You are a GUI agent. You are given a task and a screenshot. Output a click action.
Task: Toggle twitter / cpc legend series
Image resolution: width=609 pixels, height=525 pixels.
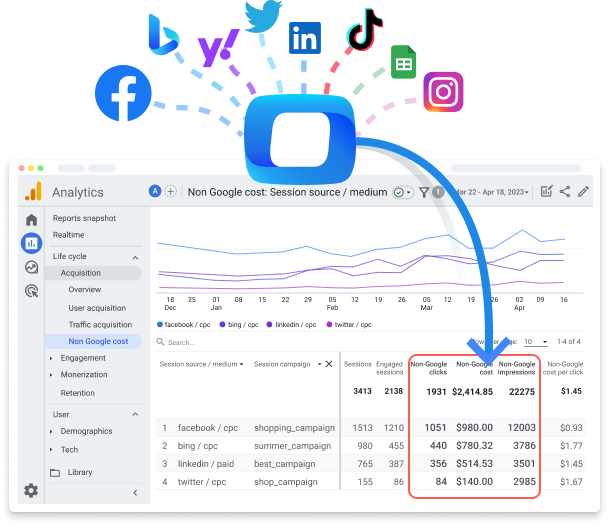pyautogui.click(x=349, y=325)
